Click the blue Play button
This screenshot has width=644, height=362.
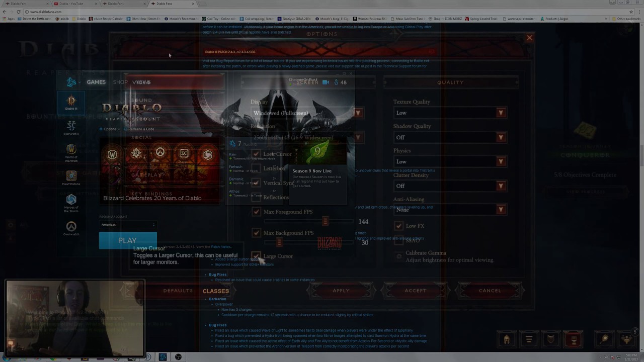tap(128, 241)
